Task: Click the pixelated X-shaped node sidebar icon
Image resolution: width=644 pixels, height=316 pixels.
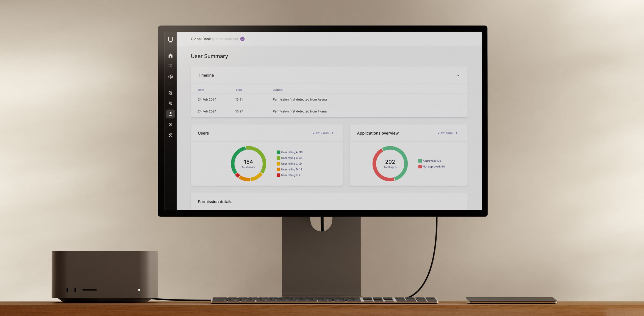Action: 171,125
